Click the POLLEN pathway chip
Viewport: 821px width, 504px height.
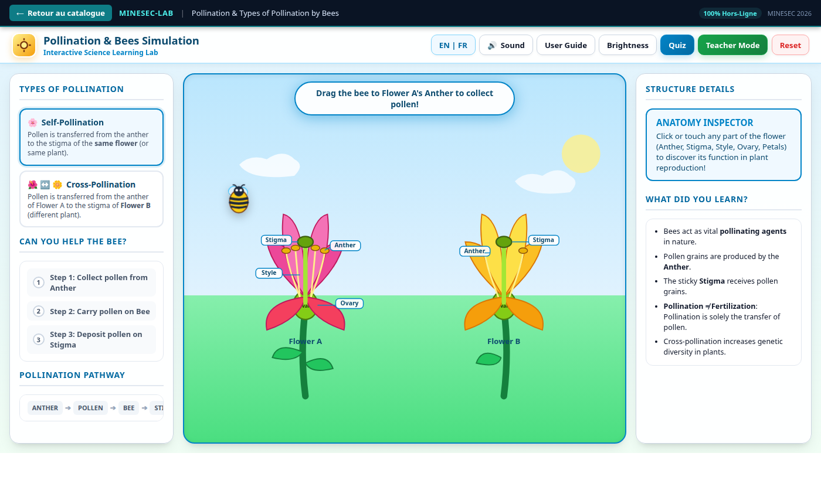(x=90, y=408)
